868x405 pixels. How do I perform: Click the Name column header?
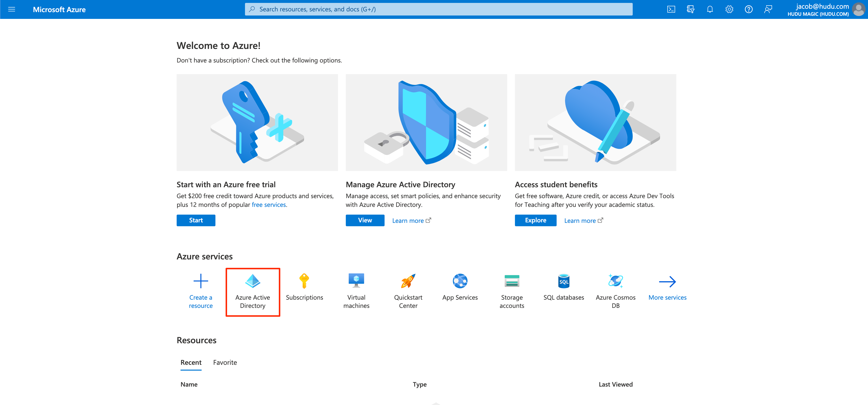(x=189, y=384)
